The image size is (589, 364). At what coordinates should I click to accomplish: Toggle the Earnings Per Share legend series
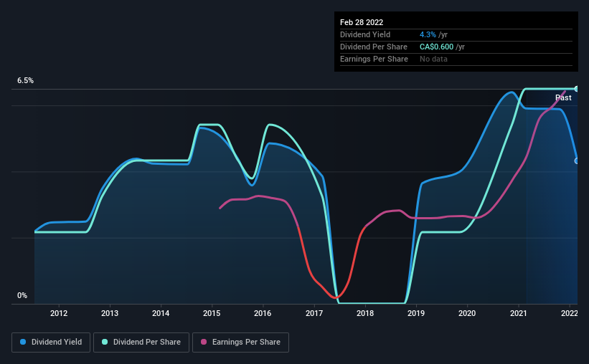coord(240,343)
